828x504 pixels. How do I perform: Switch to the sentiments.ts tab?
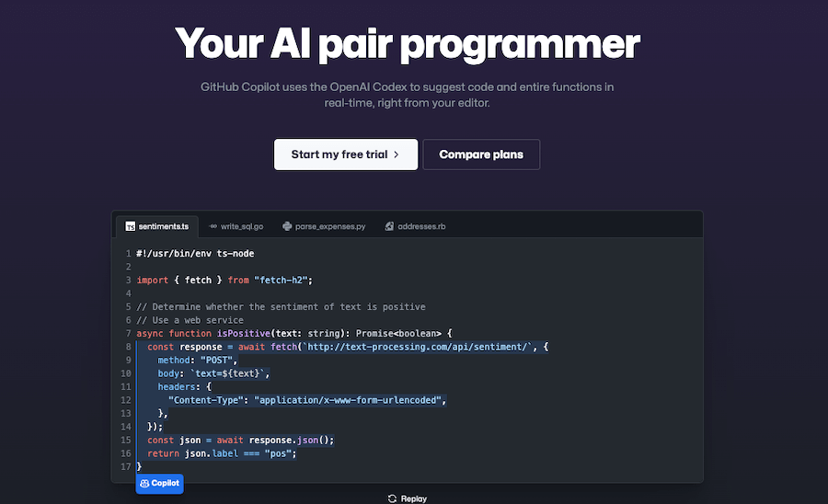pos(156,226)
